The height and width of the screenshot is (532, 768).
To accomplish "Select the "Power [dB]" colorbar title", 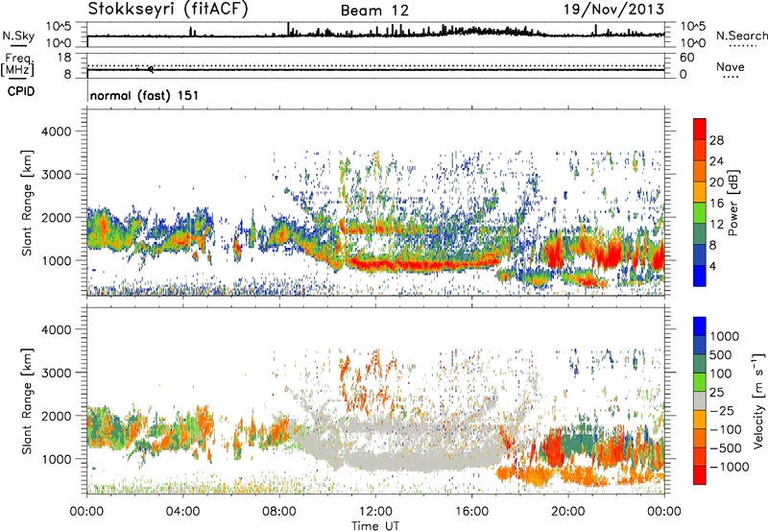I will click(732, 203).
